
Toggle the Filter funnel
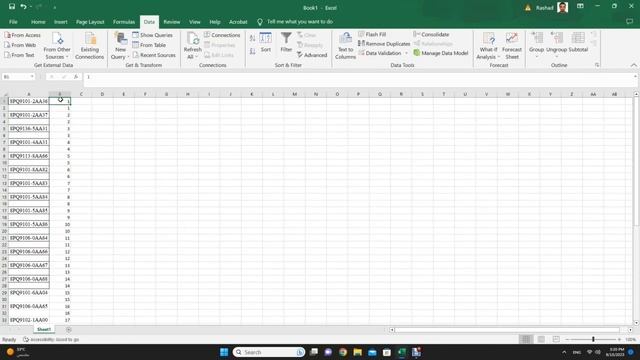[x=286, y=42]
